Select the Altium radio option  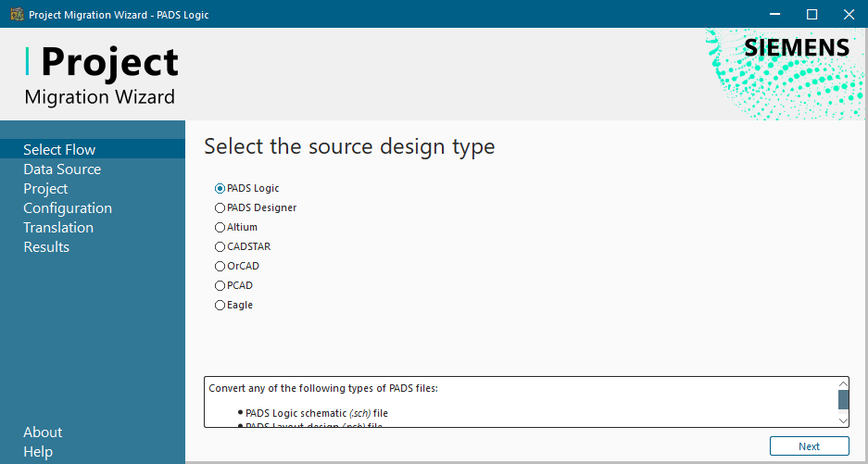pyautogui.click(x=220, y=227)
